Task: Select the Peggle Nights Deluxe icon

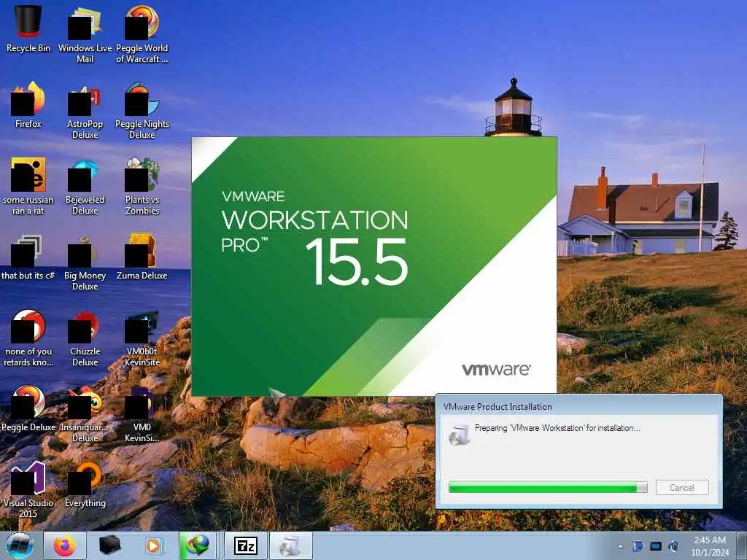Action: pos(142,111)
